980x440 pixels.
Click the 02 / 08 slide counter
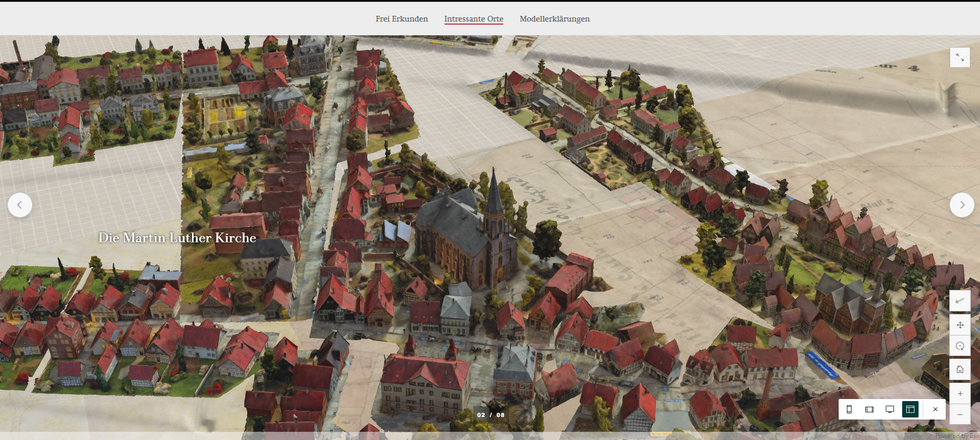[x=491, y=415]
